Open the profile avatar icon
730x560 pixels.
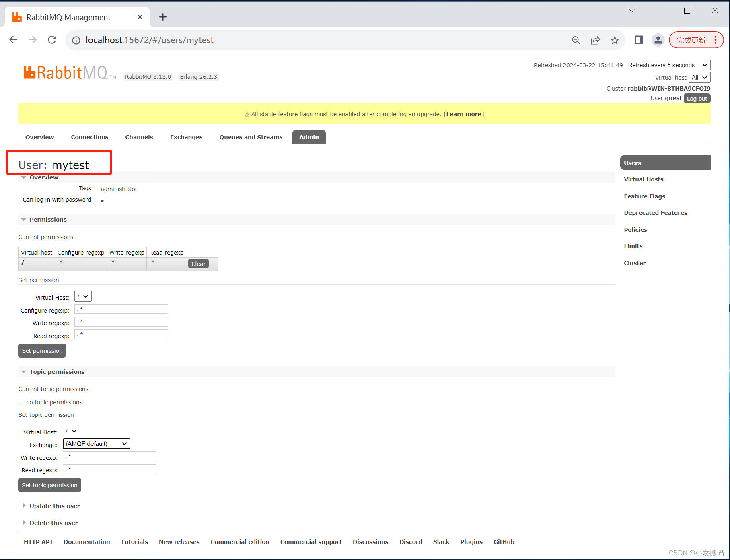pyautogui.click(x=658, y=40)
